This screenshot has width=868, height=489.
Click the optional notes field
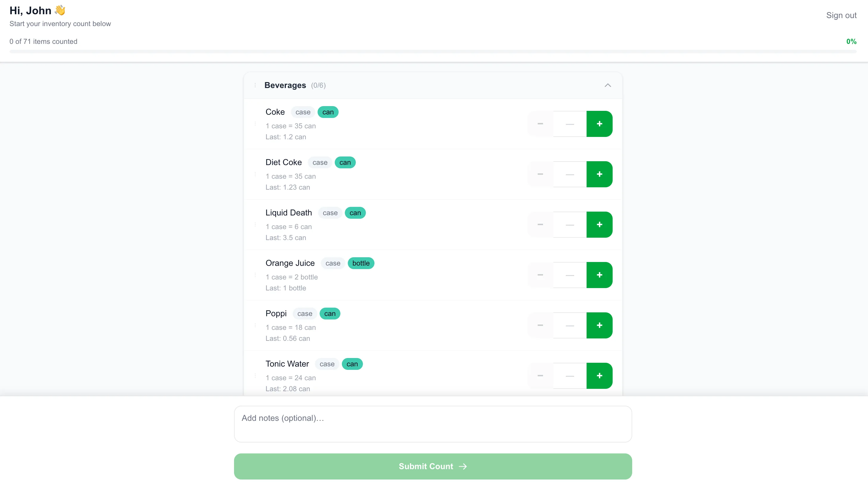point(433,424)
